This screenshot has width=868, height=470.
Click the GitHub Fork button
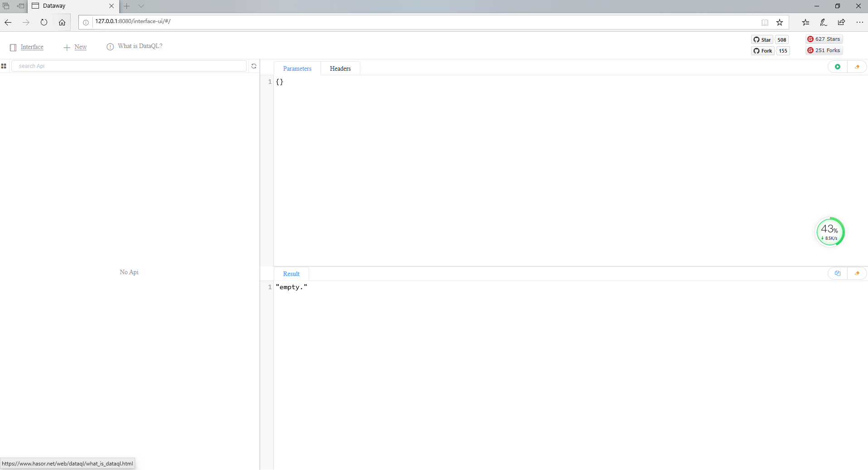(763, 51)
